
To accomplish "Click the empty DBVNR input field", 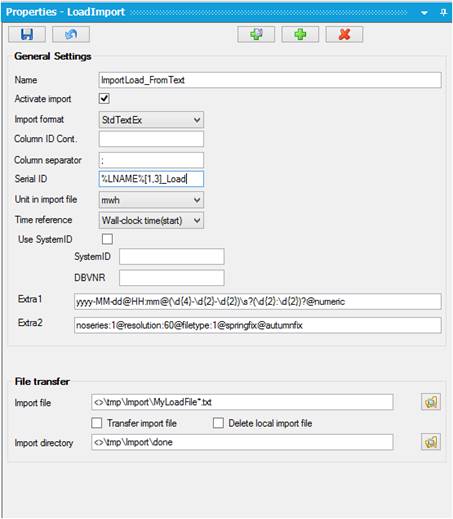I will pyautogui.click(x=172, y=278).
